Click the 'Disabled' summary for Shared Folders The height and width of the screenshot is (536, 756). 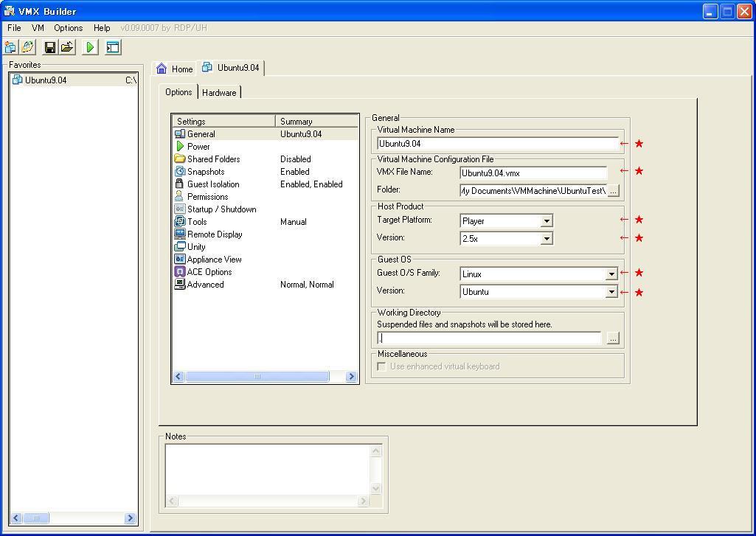tap(296, 159)
